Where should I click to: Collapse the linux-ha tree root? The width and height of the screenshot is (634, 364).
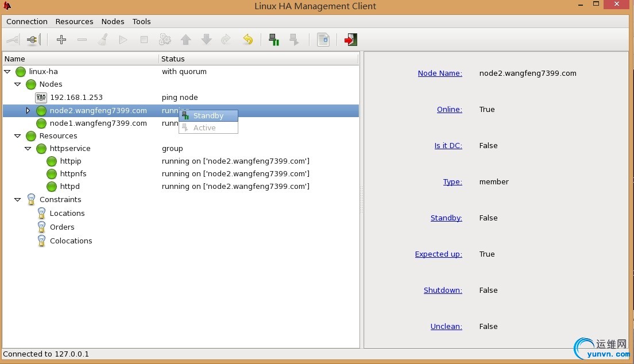(x=7, y=72)
